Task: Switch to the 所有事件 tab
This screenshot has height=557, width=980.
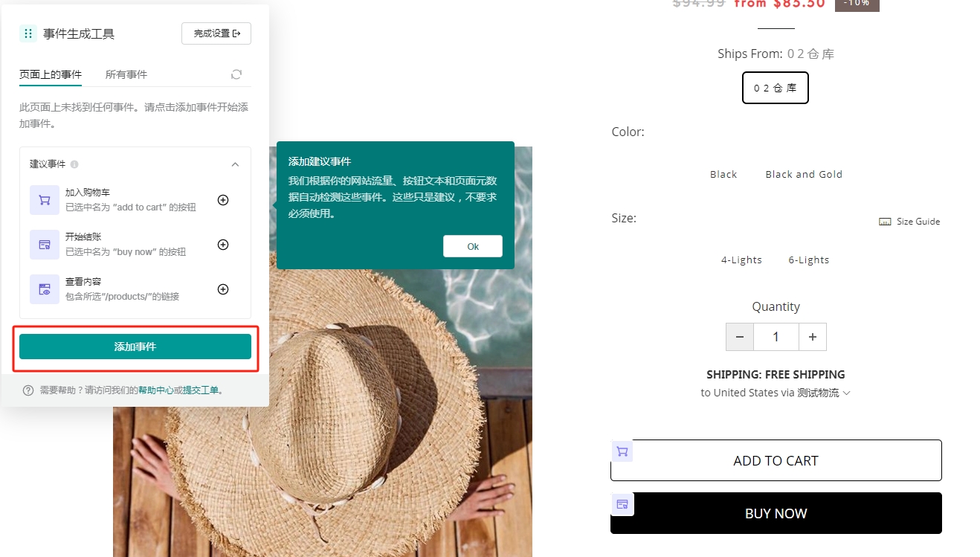Action: tap(126, 74)
